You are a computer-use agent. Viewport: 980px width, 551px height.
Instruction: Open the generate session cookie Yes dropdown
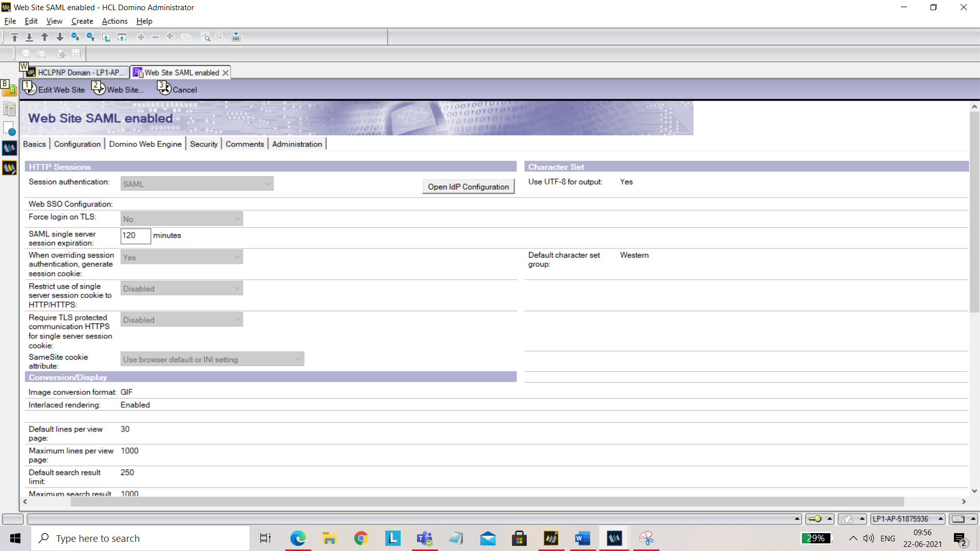[x=182, y=257]
